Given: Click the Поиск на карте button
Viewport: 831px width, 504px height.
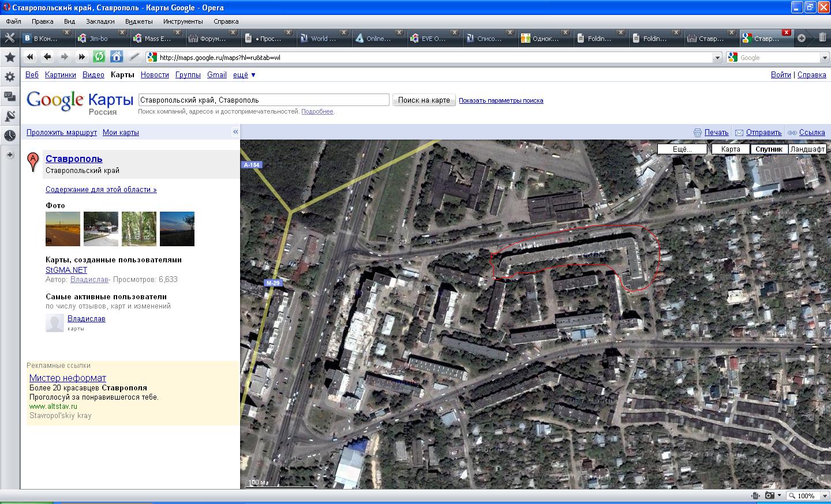Looking at the screenshot, I should tap(424, 100).
